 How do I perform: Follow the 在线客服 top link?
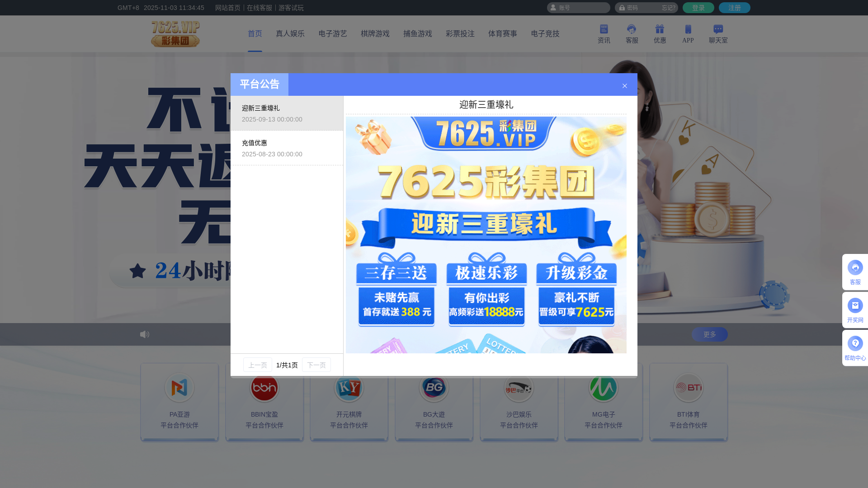259,8
